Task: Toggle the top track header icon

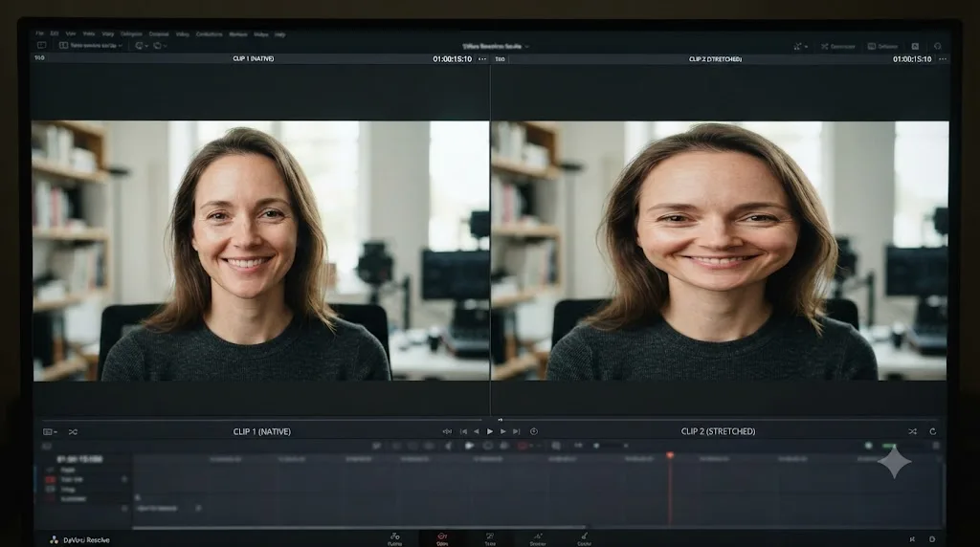Action: (x=50, y=470)
